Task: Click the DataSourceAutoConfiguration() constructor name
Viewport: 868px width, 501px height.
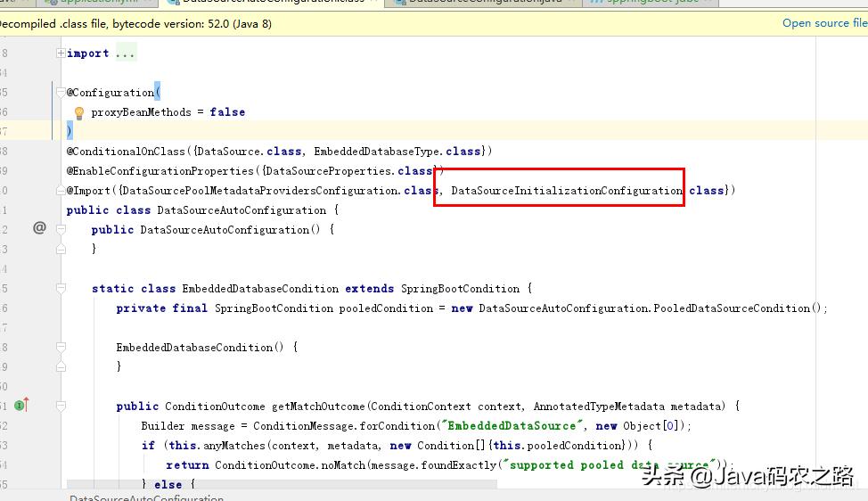Action: 225,230
